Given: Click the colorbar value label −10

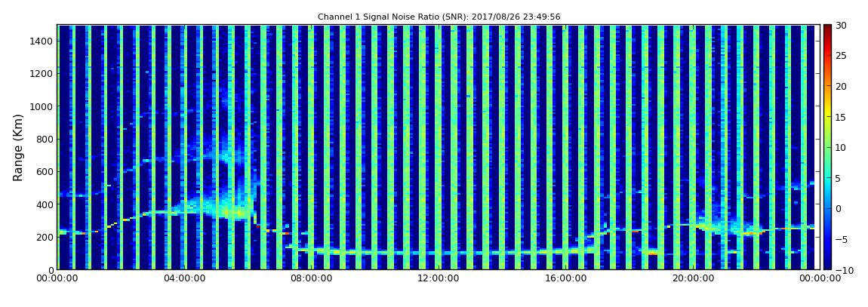Looking at the screenshot, I should tap(842, 270).
